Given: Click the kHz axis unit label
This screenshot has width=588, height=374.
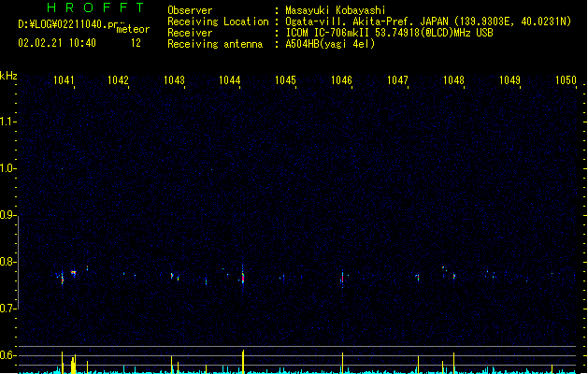Looking at the screenshot, I should [x=8, y=76].
